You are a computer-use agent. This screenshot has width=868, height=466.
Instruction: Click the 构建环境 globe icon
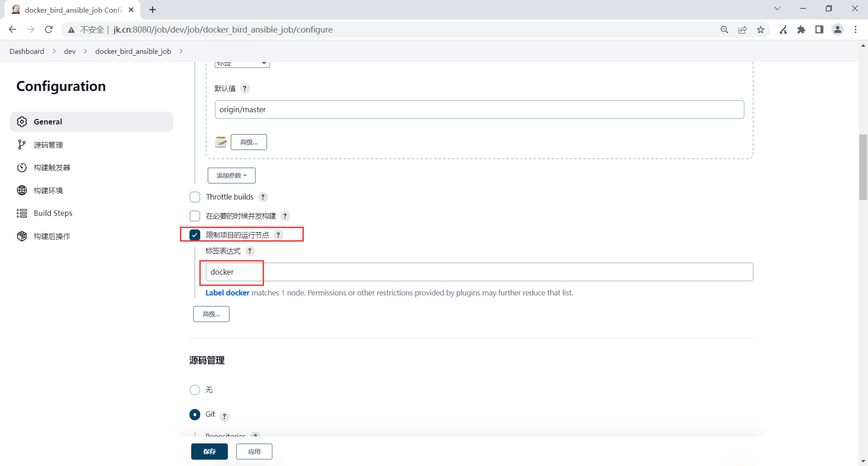pos(22,190)
